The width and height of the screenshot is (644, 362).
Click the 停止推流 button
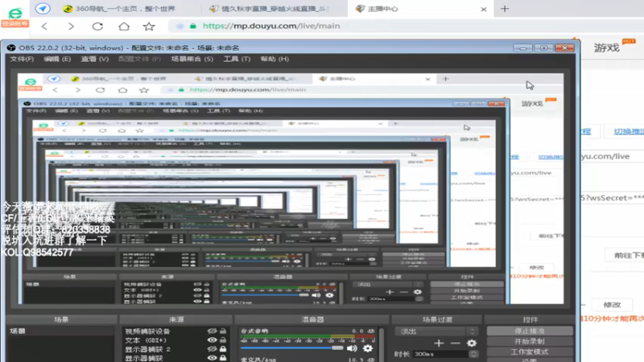coord(530,331)
